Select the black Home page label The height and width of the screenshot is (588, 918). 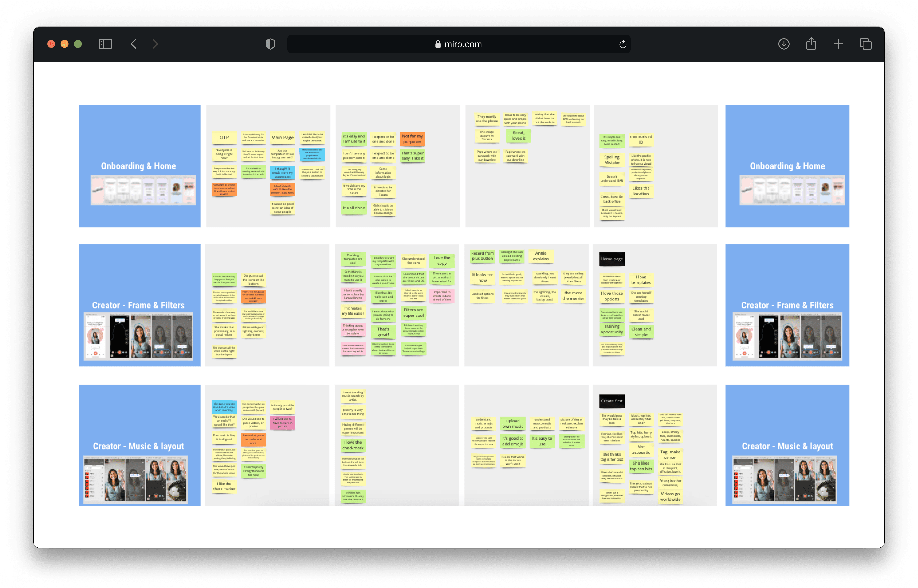(611, 259)
